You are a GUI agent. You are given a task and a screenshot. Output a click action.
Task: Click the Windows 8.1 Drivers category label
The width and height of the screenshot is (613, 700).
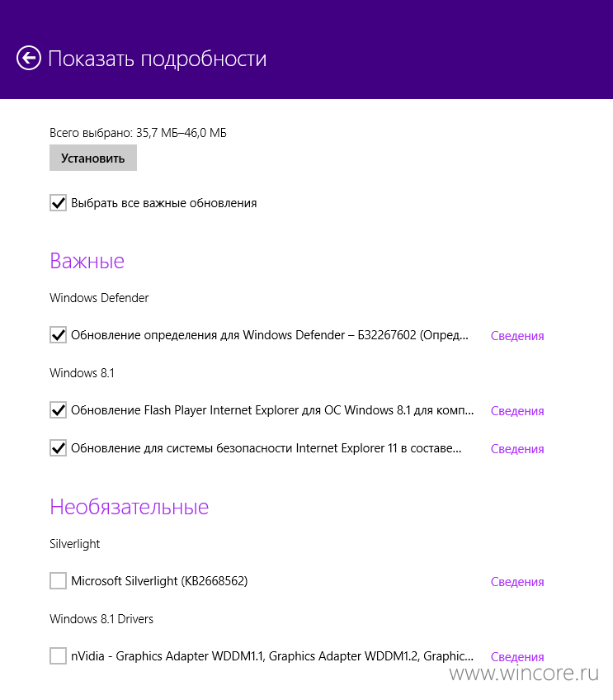pos(101,619)
